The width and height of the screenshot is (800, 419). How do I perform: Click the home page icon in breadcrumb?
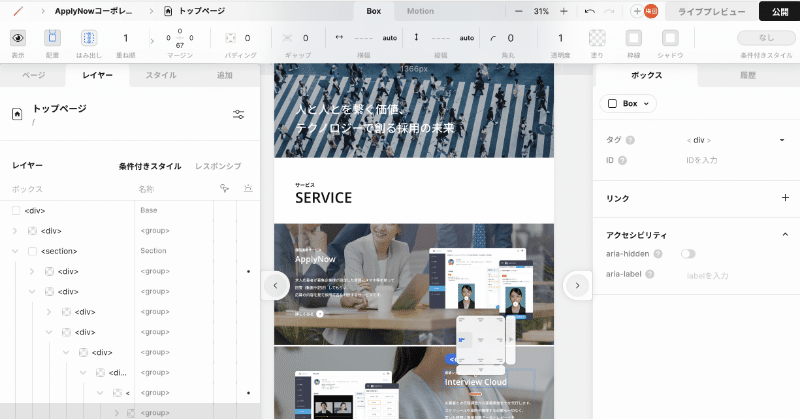tap(168, 11)
